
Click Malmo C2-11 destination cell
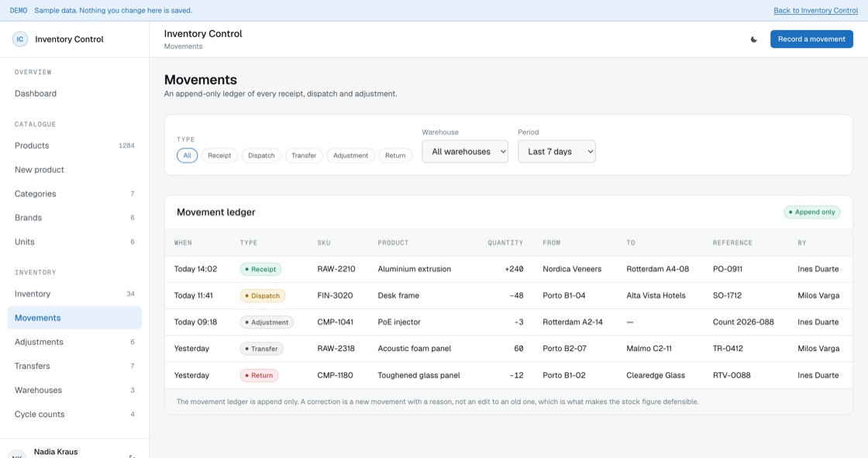(x=649, y=349)
